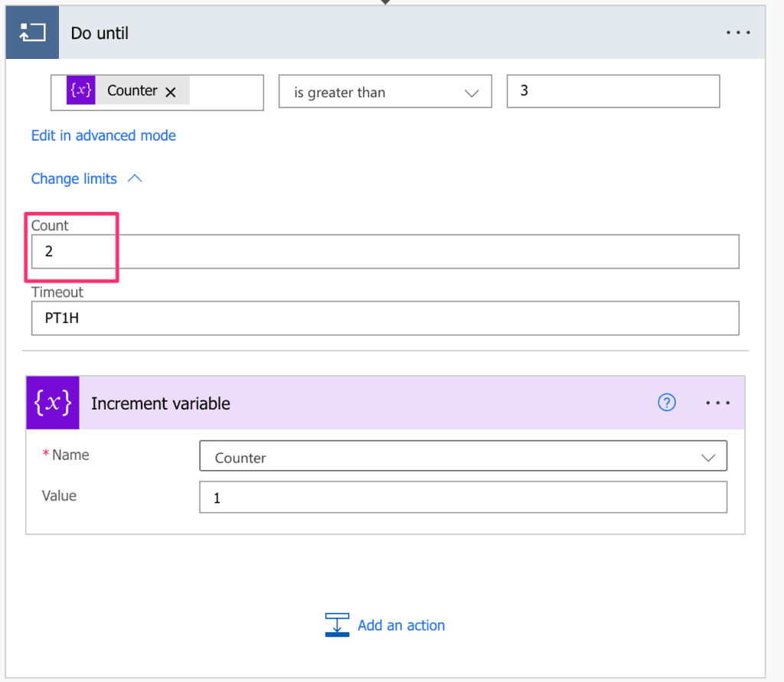This screenshot has width=784, height=682.
Task: Click the purple variable icon in the Counter token
Action: [x=81, y=90]
